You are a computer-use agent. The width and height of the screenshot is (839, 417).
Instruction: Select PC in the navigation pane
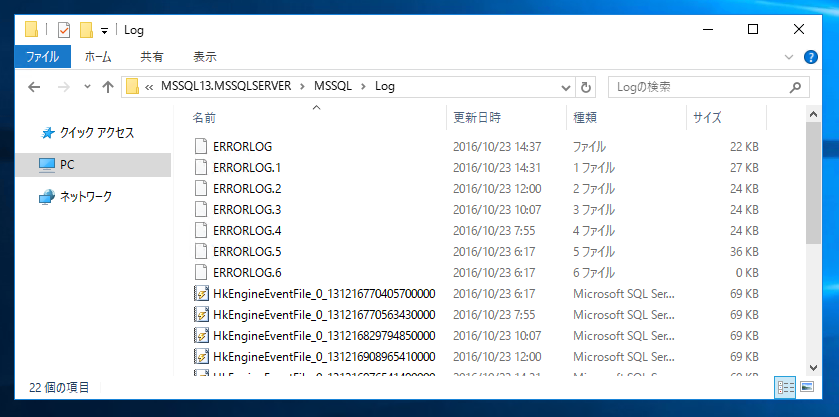tap(67, 165)
